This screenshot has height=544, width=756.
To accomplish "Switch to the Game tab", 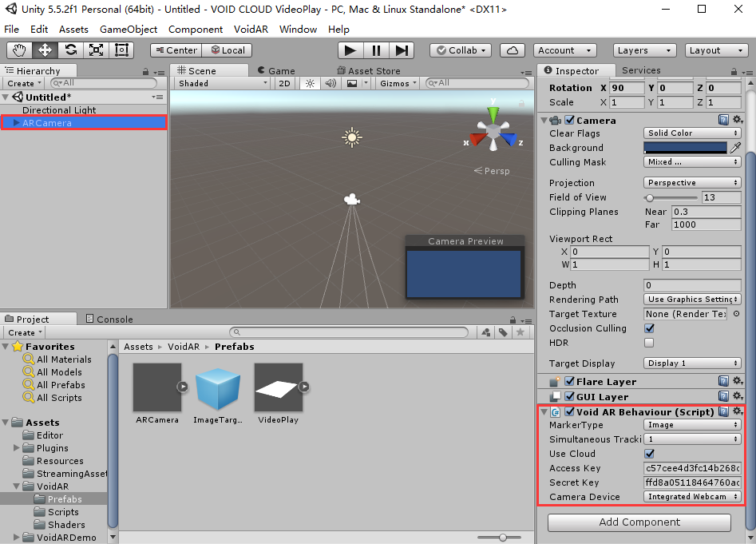I will pos(276,71).
